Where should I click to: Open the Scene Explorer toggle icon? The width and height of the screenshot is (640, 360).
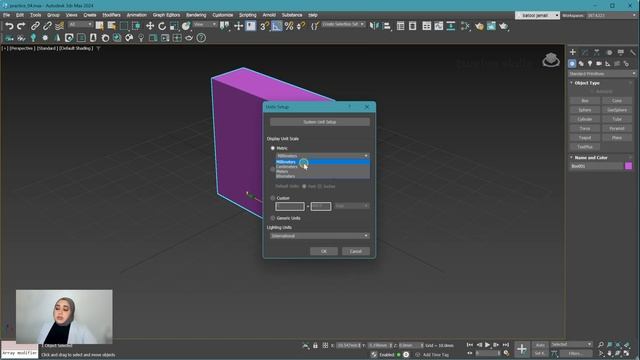click(400, 26)
